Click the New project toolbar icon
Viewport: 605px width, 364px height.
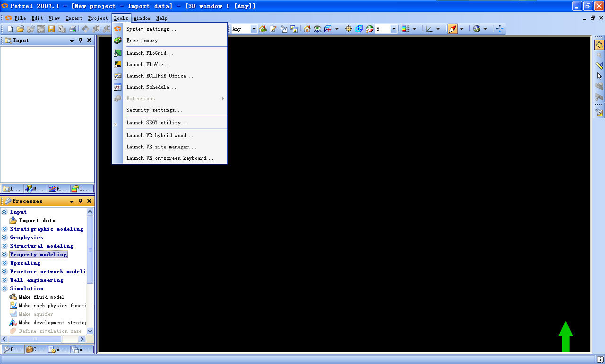pos(10,29)
